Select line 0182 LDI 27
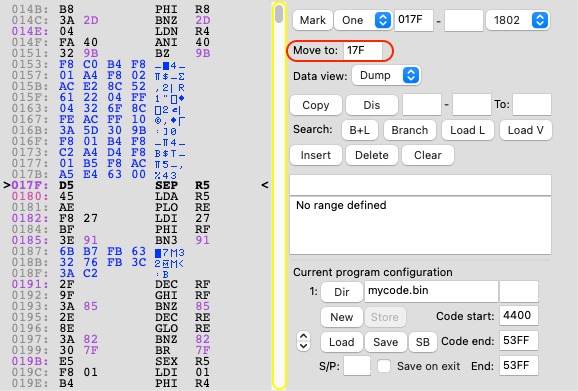Image resolution: width=578 pixels, height=391 pixels. (111, 218)
